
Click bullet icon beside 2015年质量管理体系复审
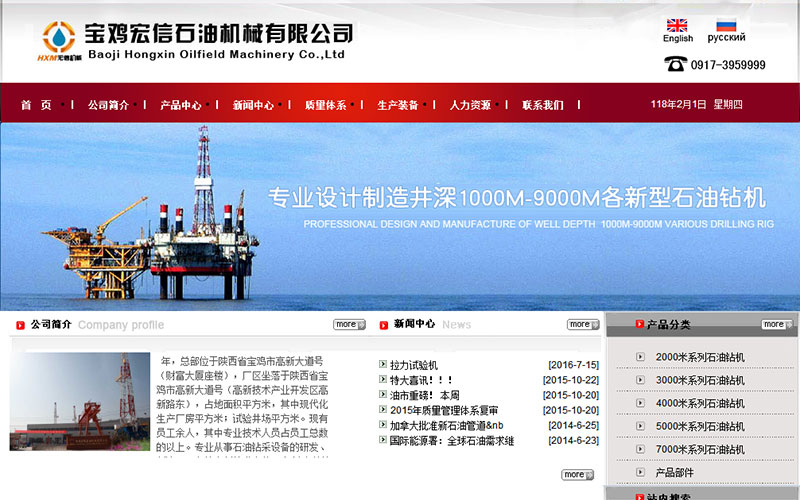coord(383,409)
